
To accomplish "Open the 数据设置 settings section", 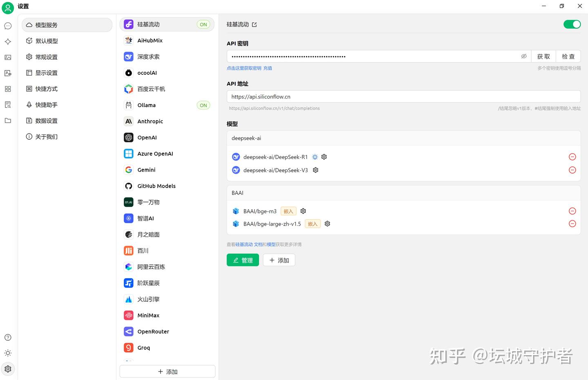I will point(46,121).
